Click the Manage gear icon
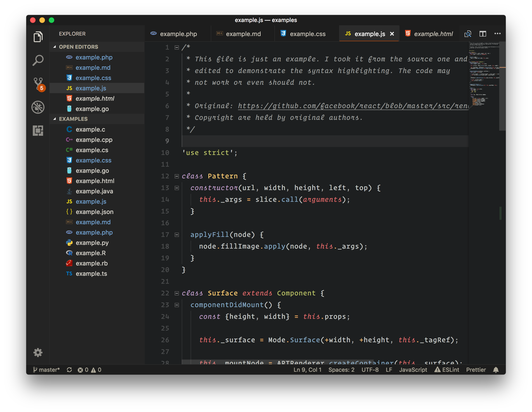532x412 pixels. coord(38,352)
